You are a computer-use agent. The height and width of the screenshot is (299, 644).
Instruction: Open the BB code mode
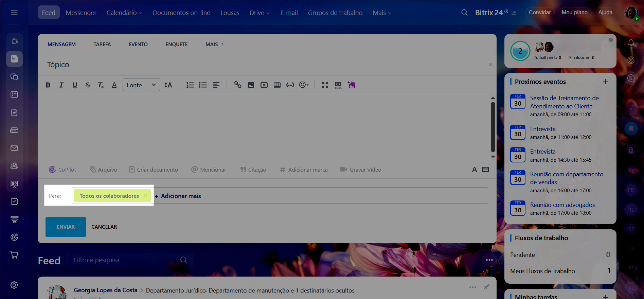click(338, 85)
